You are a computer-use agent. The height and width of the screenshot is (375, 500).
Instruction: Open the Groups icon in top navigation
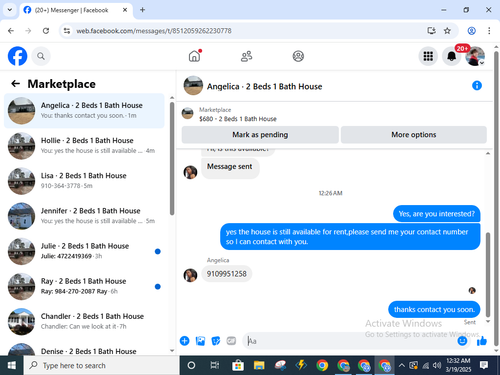click(298, 56)
